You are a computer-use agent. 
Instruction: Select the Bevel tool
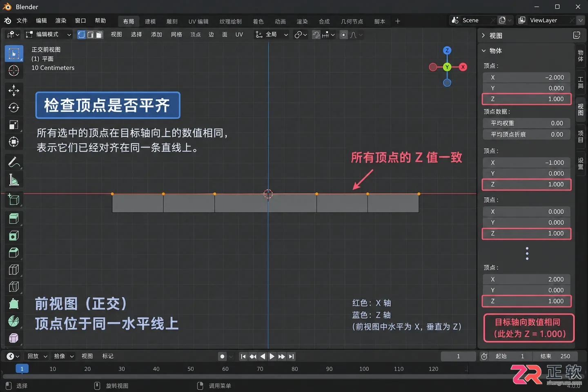[x=14, y=253]
